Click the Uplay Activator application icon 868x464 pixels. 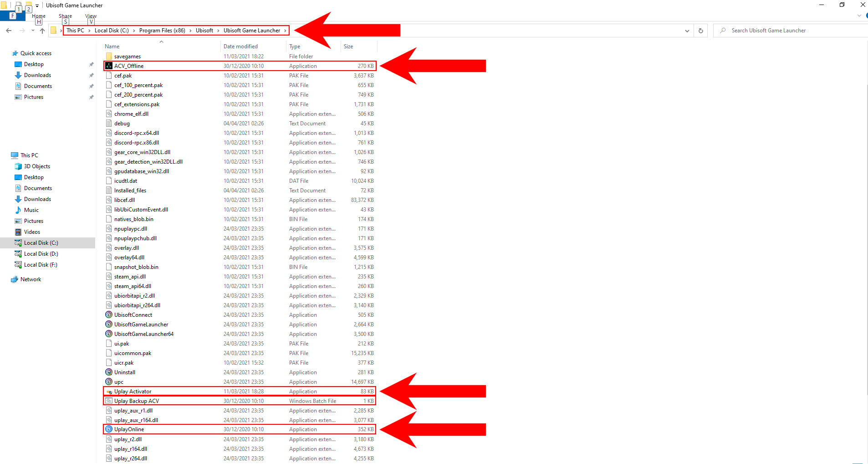109,392
